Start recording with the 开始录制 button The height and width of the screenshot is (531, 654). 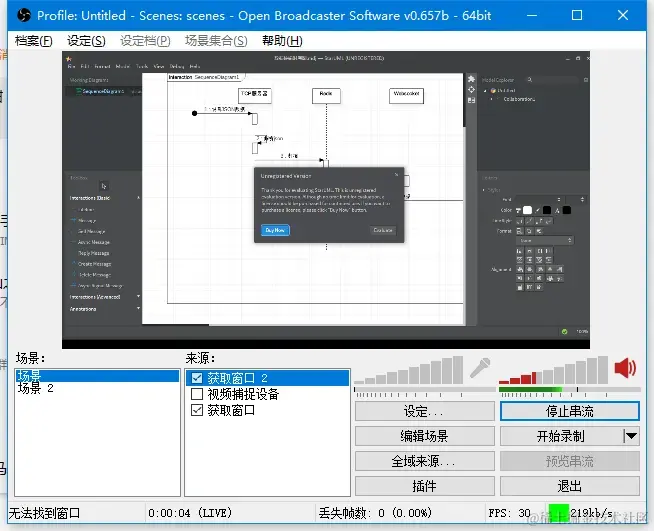tap(561, 436)
